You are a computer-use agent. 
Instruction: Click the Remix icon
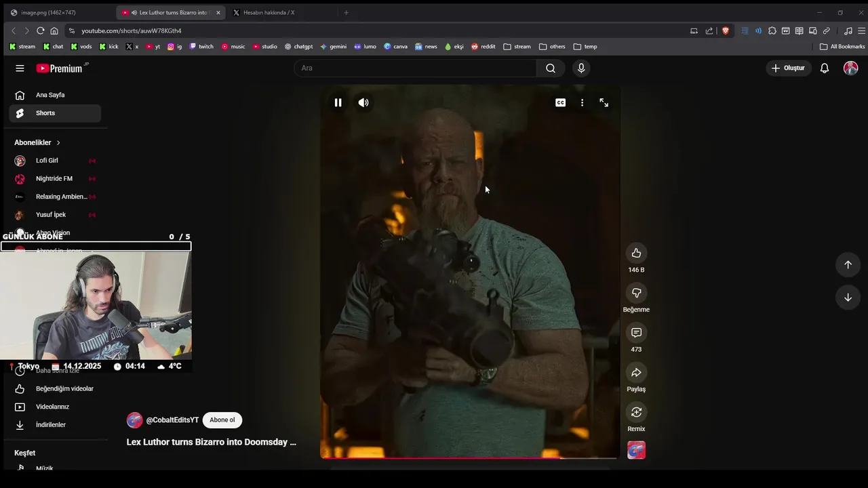[636, 412]
